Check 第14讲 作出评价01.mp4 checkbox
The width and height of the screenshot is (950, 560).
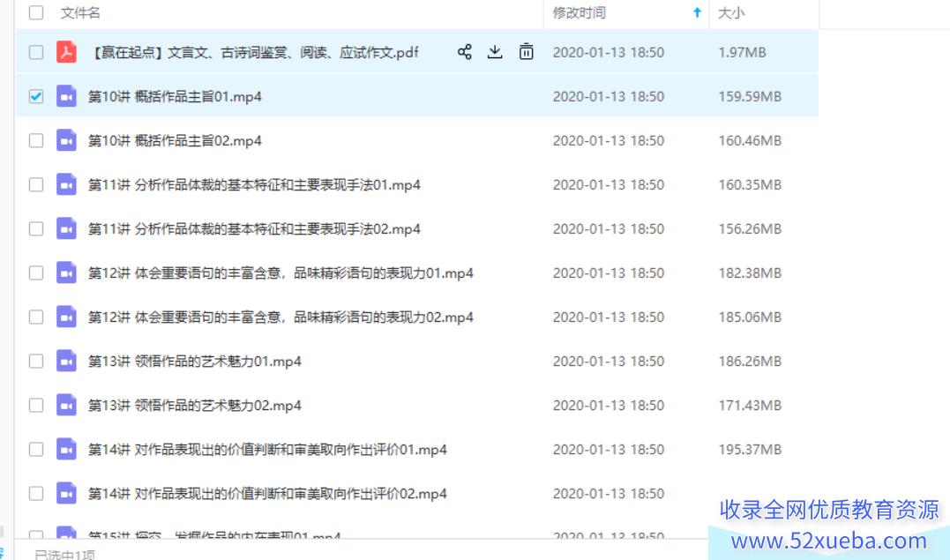tap(36, 450)
